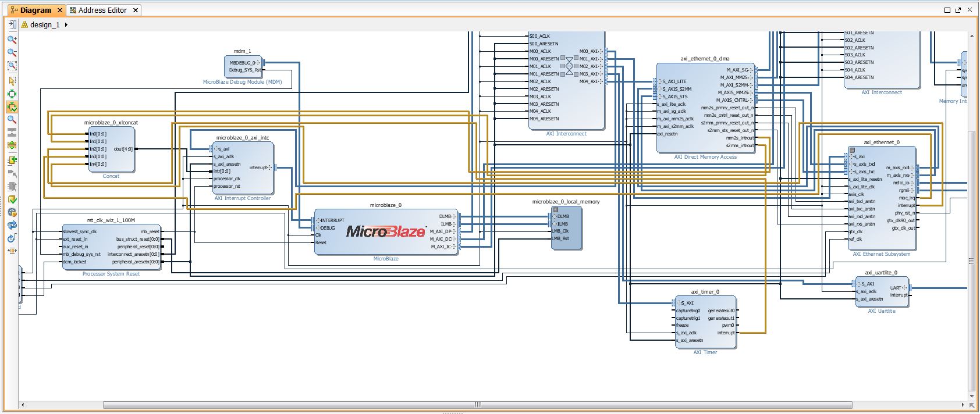Click the horizontal scrollbar thumb
The image size is (980, 414).
(x=477, y=405)
